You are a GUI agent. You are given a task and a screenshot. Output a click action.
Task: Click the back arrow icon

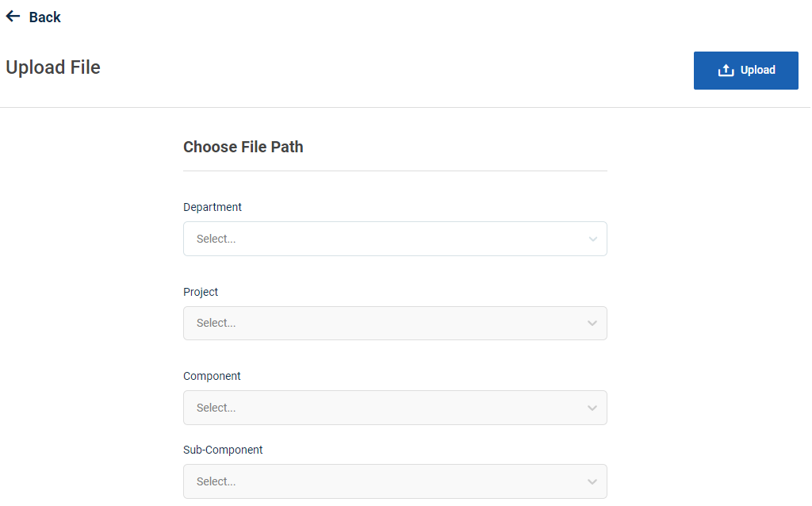pos(13,17)
